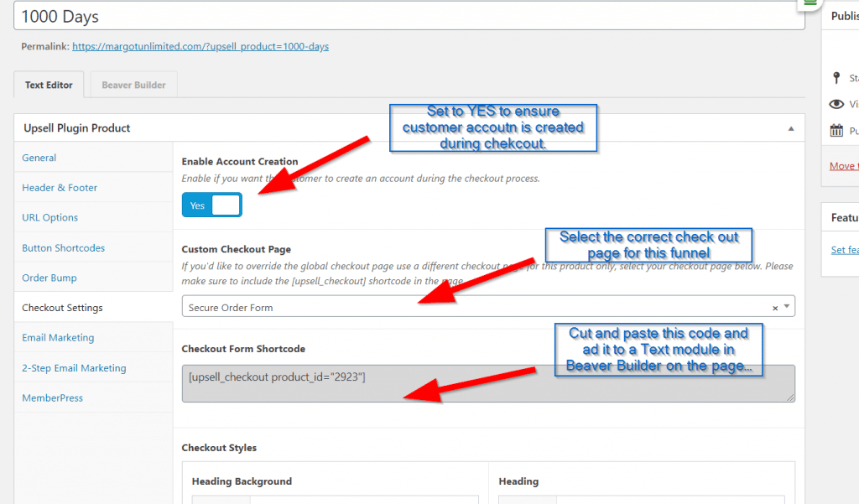The height and width of the screenshot is (504, 859).
Task: Go to Header & Footer settings
Action: [x=60, y=188]
